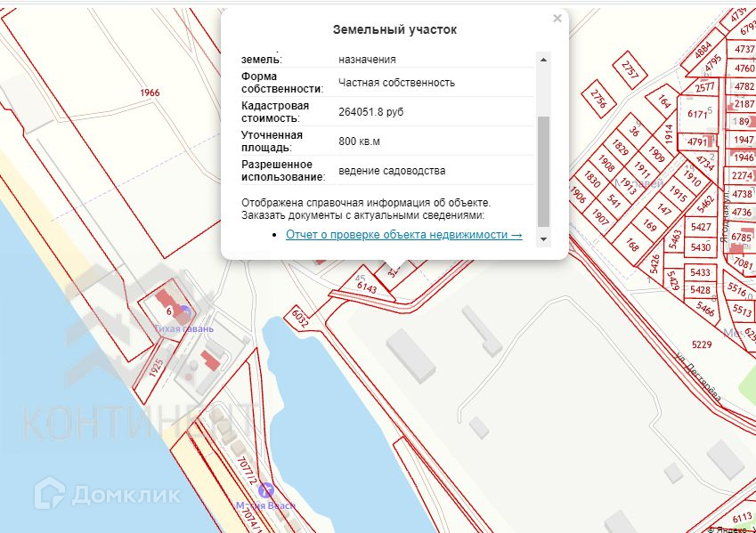This screenshot has width=756, height=533.
Task: Click the Частная собственность value
Action: point(396,83)
